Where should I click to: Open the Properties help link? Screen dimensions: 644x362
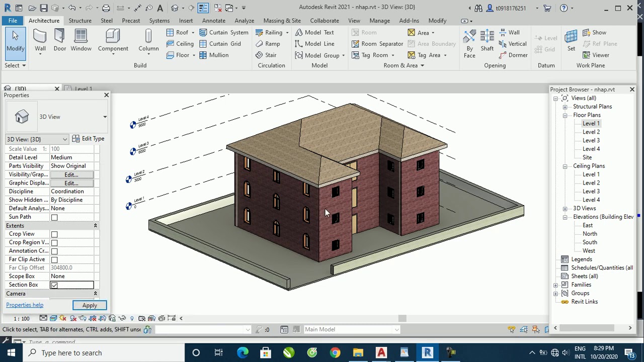[25, 305]
